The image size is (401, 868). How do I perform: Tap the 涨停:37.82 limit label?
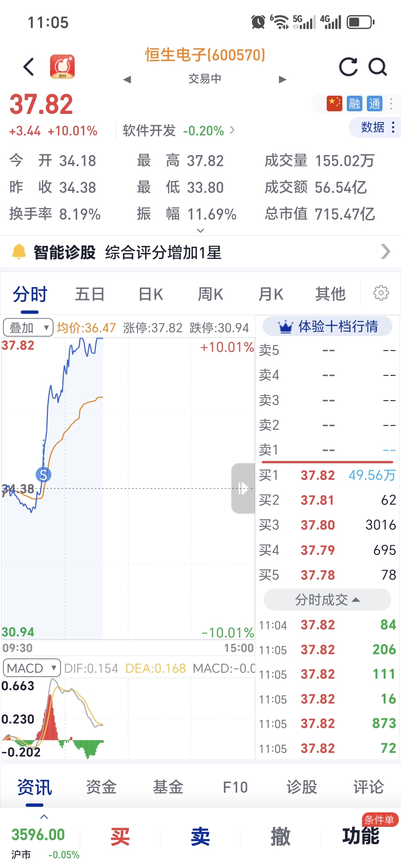(x=153, y=328)
